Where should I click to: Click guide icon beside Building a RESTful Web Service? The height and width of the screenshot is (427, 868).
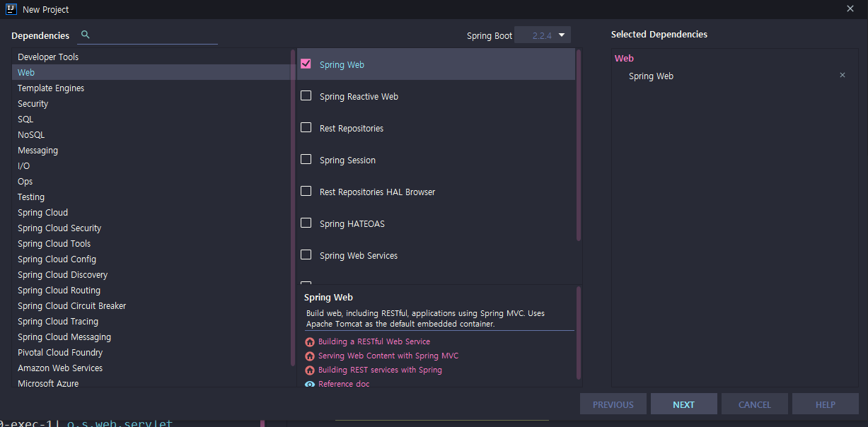[310, 342]
